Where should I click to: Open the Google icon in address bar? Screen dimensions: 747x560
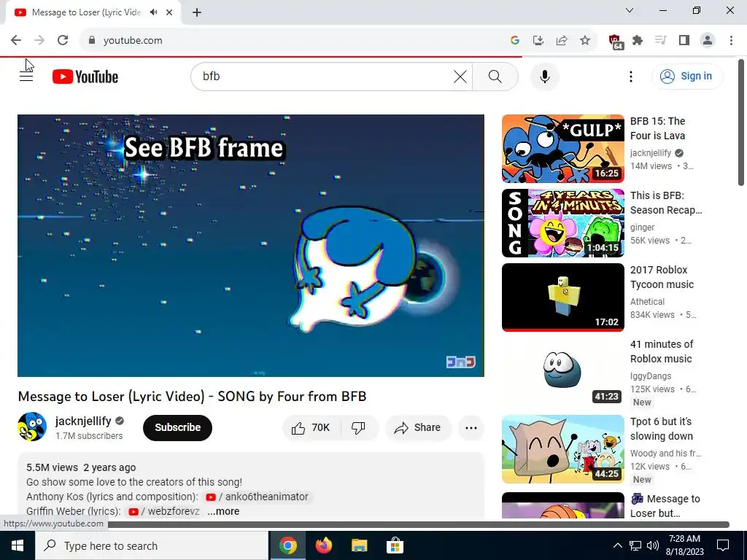514,41
